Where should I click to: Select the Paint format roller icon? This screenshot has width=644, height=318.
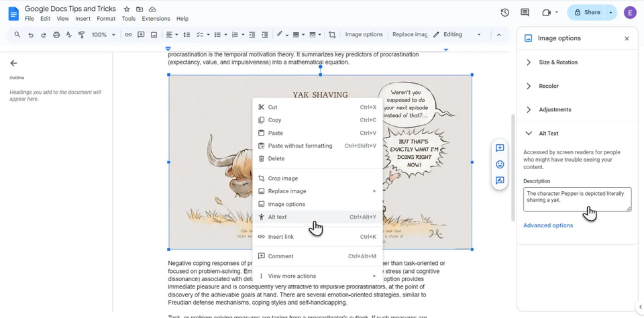pyautogui.click(x=81, y=35)
